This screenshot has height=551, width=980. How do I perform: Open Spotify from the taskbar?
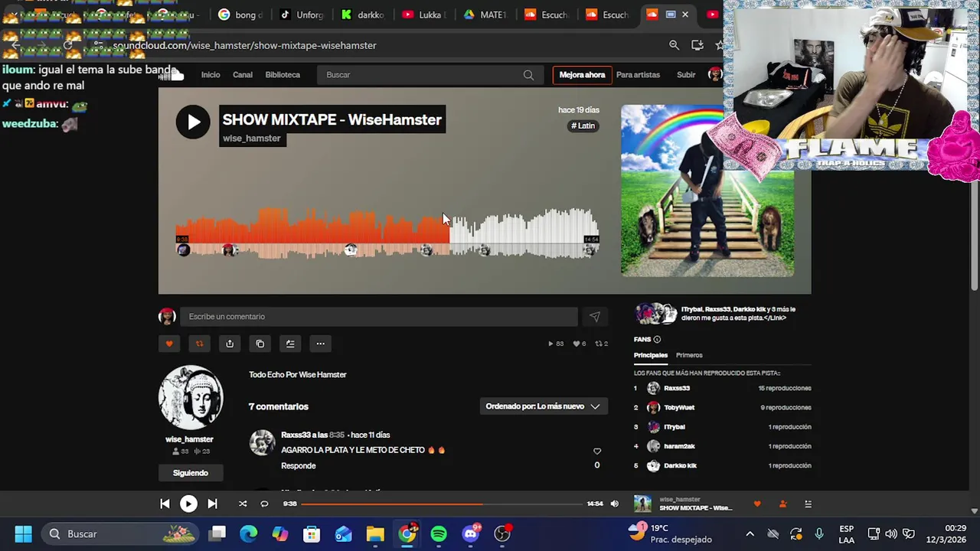pyautogui.click(x=439, y=533)
